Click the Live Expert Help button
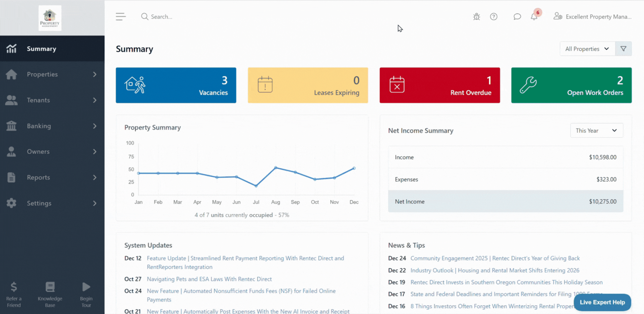644x314 pixels. pyautogui.click(x=602, y=302)
